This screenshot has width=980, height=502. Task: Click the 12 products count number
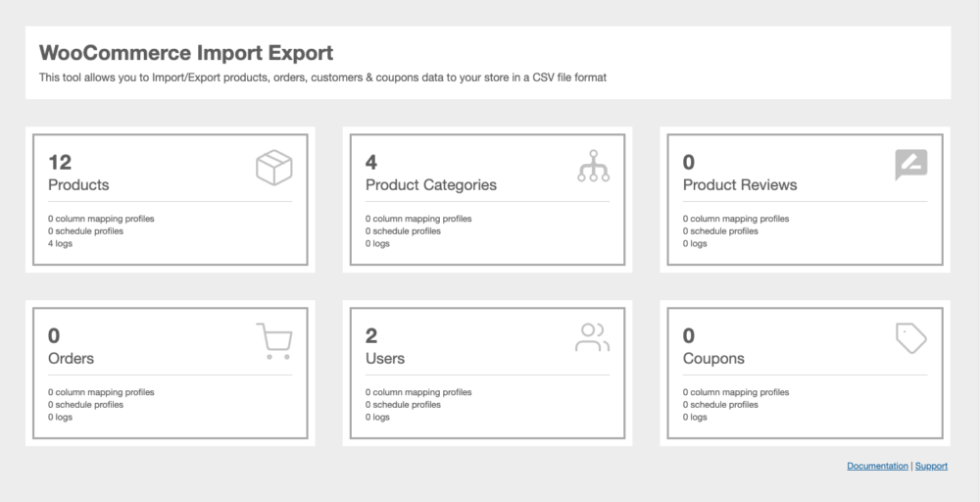pyautogui.click(x=60, y=163)
